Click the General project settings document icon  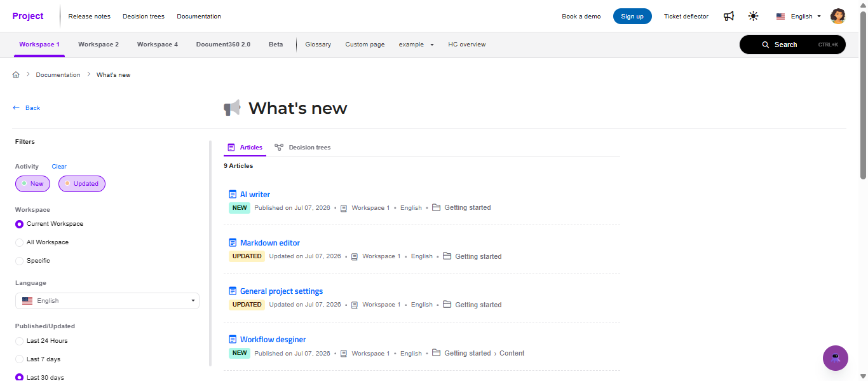point(233,291)
